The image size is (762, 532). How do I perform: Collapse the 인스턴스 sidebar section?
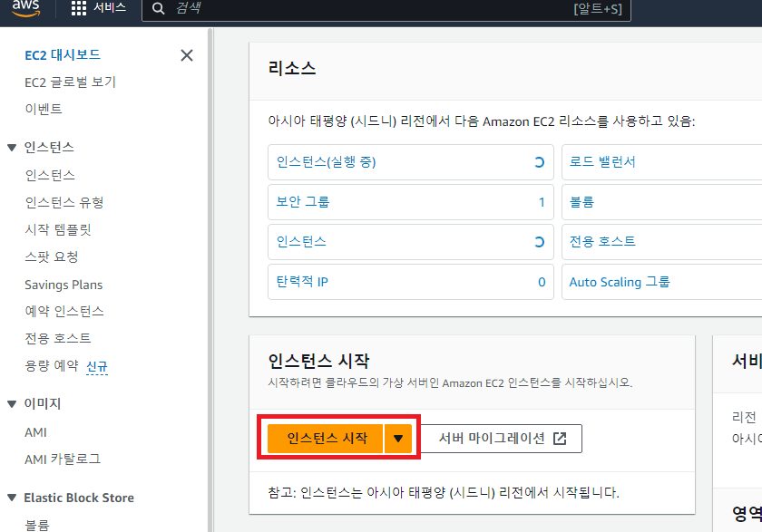click(12, 147)
